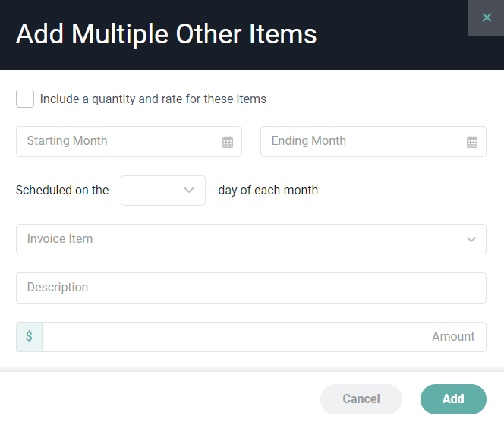The width and height of the screenshot is (504, 422).
Task: Click the 'Include a quantity and rate' label
Action: [153, 99]
